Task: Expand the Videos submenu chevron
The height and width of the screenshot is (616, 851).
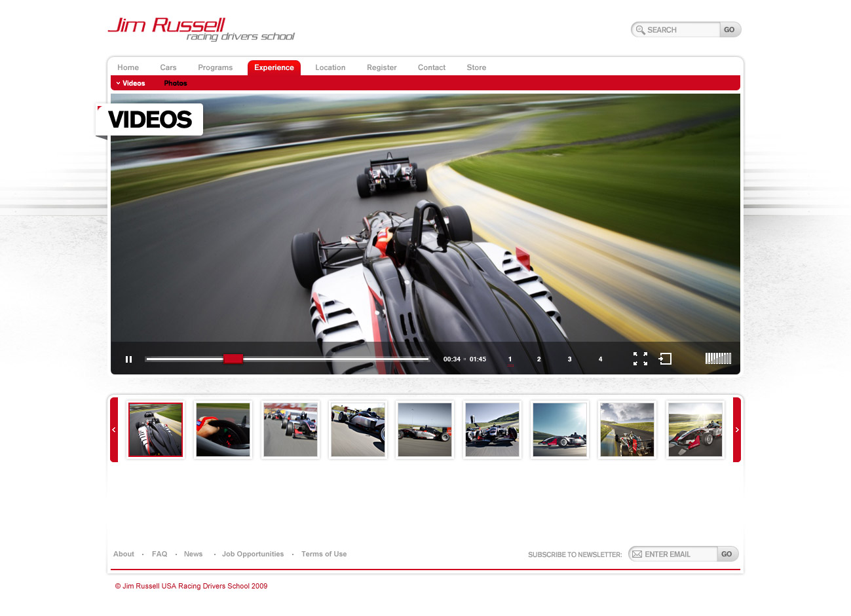Action: click(118, 83)
